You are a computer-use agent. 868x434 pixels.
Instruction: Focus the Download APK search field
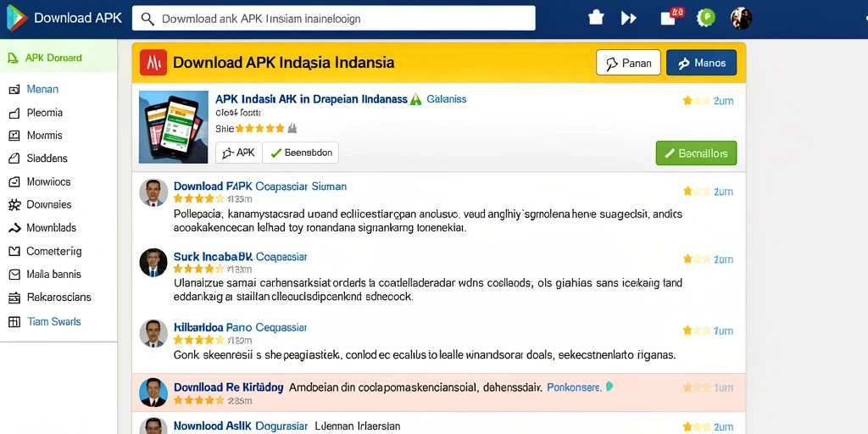333,19
